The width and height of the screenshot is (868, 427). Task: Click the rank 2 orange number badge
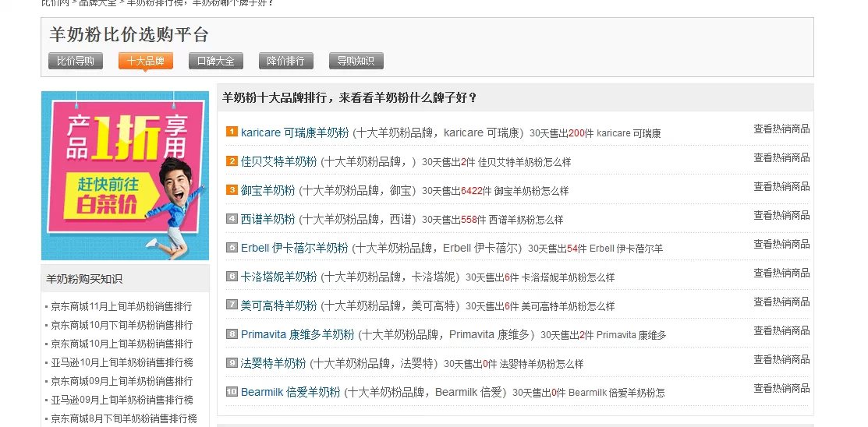(232, 161)
